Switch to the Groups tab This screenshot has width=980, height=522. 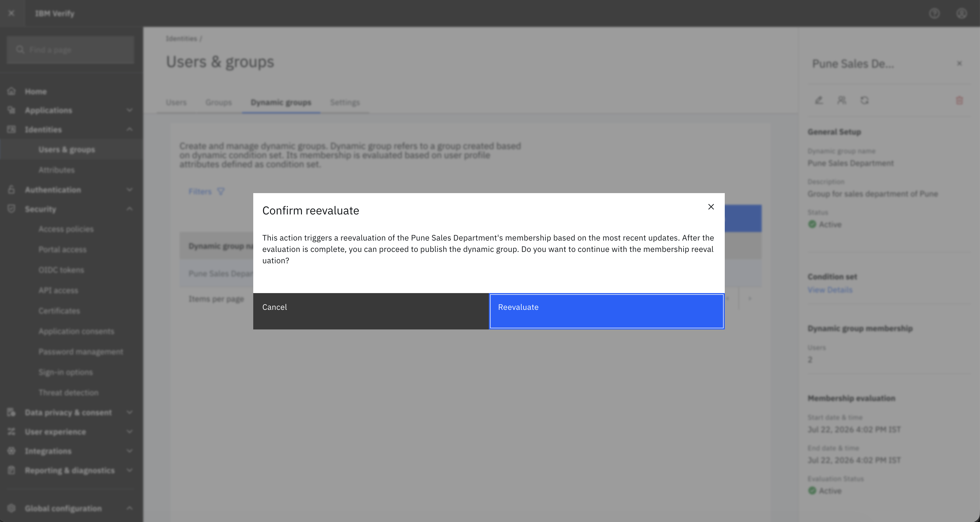[218, 102]
